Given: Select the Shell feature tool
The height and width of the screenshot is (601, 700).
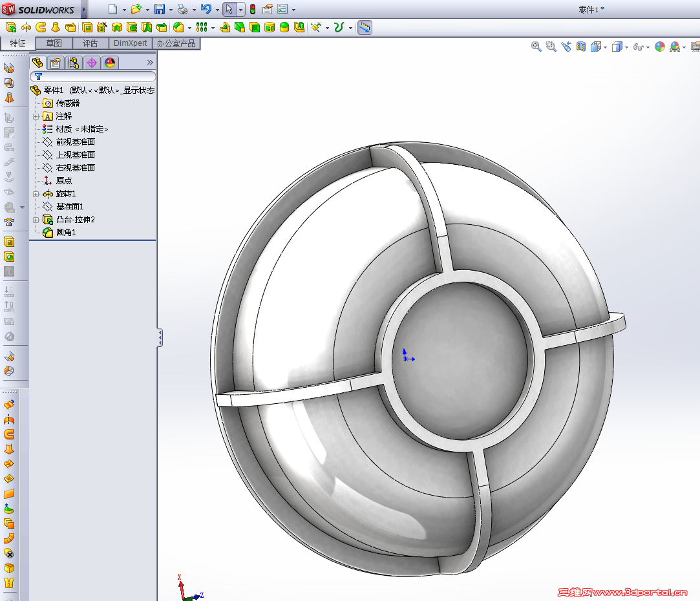Looking at the screenshot, I should click(255, 28).
